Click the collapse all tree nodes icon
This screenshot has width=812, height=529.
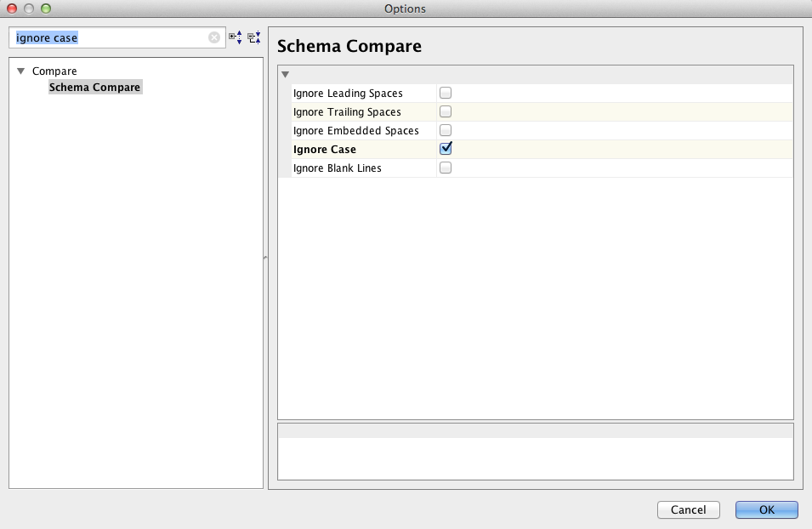point(253,37)
